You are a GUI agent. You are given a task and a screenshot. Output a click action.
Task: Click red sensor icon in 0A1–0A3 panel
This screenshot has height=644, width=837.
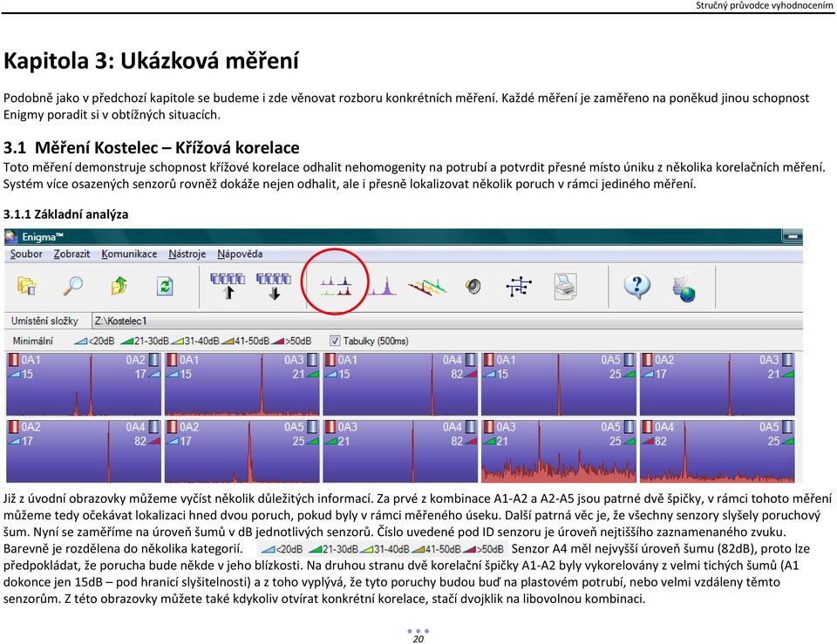click(x=172, y=360)
